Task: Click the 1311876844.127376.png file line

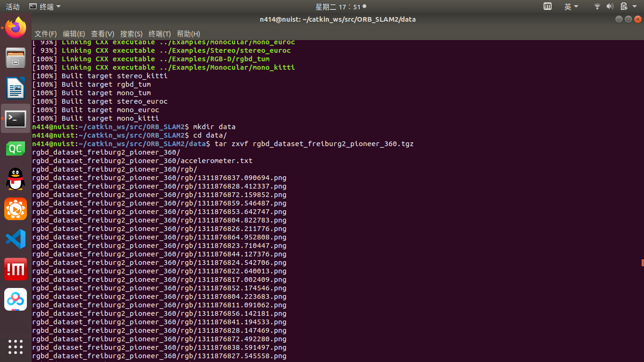Action: 159,254
